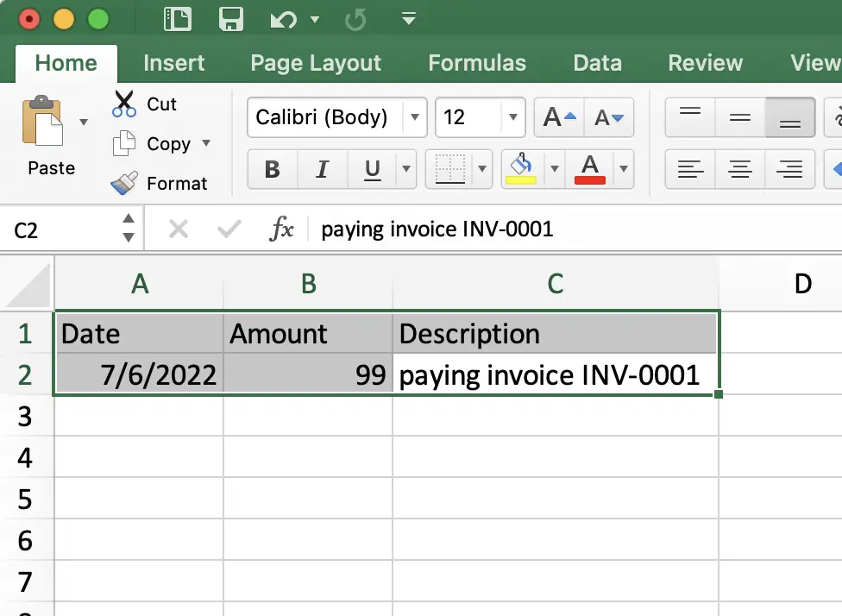Click the Amount header cell
This screenshot has height=616, width=842.
[308, 334]
